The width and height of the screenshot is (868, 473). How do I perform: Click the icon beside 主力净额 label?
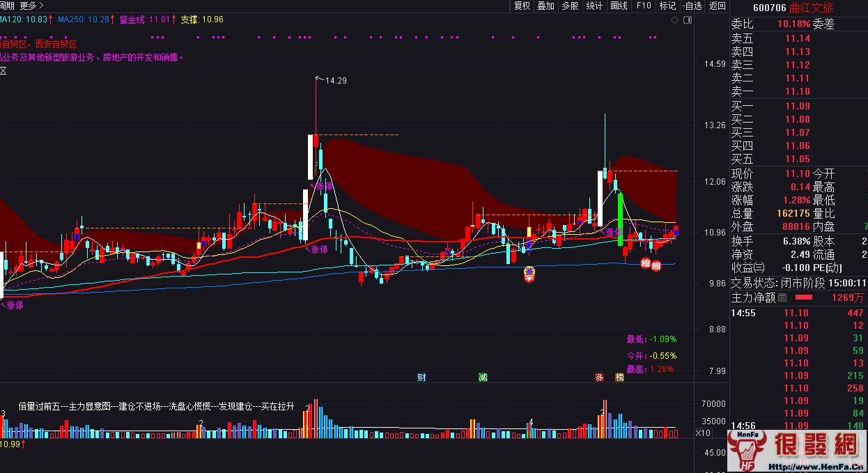pos(782,297)
